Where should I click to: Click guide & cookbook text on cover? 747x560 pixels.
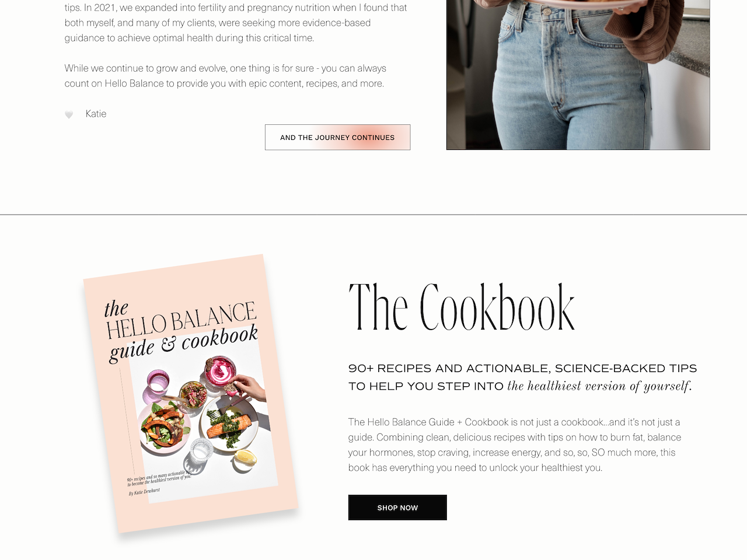[x=183, y=344]
